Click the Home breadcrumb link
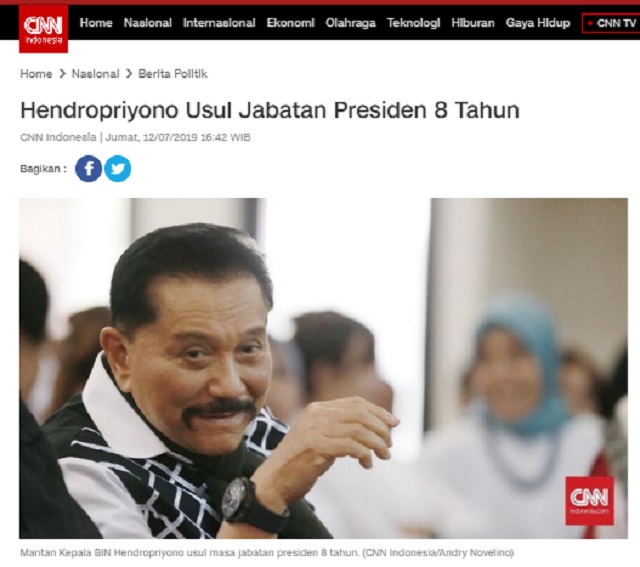 click(x=36, y=74)
